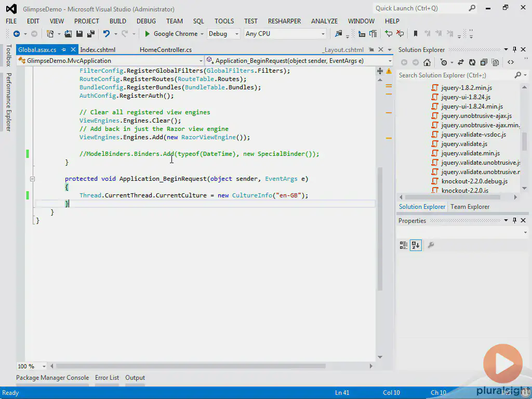The width and height of the screenshot is (532, 399).
Task: Click the Pluralsight play button overlay
Action: coord(503,364)
